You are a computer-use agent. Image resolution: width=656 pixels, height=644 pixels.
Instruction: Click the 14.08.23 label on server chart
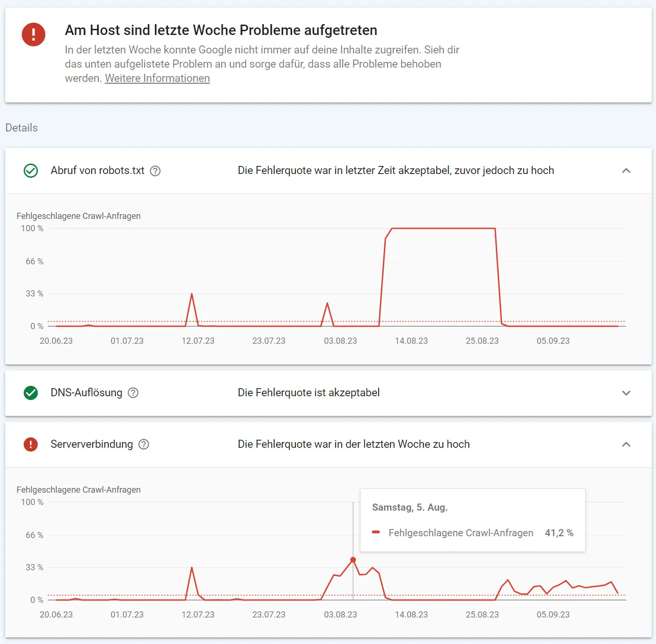pos(411,615)
